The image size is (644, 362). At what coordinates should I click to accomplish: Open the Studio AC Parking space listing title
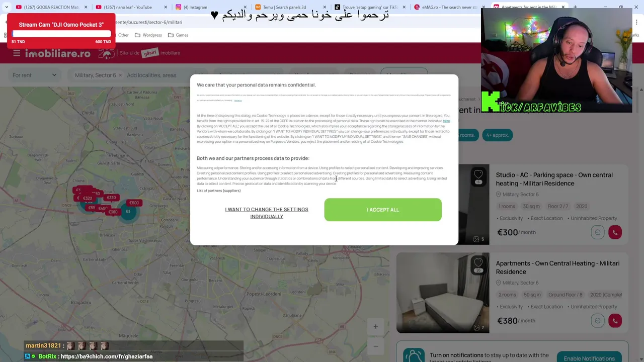(554, 179)
